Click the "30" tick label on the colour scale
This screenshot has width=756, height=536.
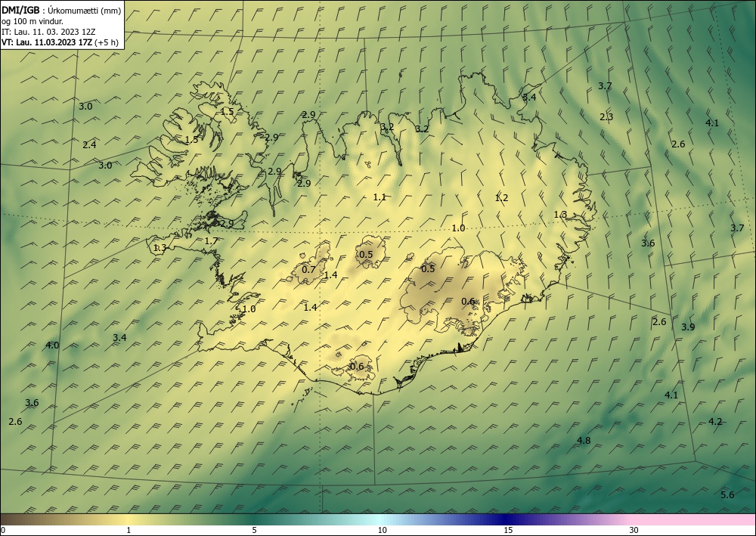point(634,531)
